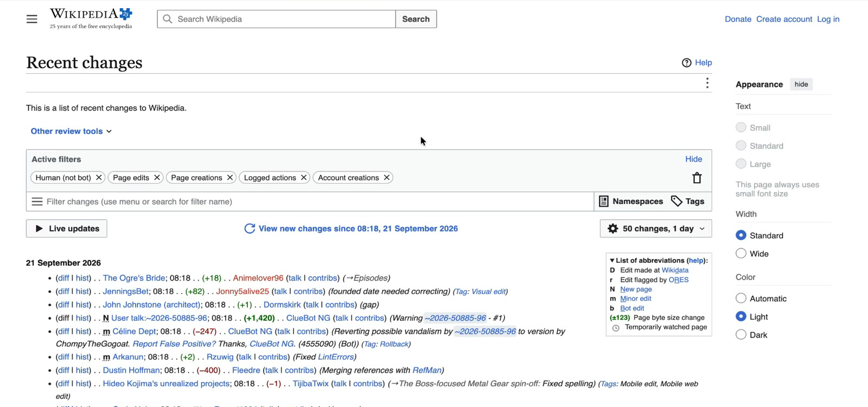The height and width of the screenshot is (407, 868).
Task: Click the Wikipedia logo
Action: click(x=91, y=18)
